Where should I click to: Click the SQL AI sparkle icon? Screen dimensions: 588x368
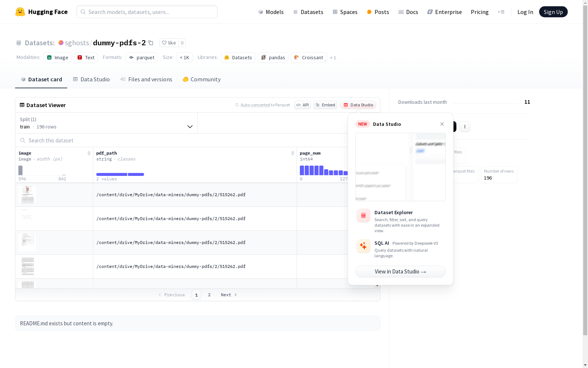coord(363,246)
